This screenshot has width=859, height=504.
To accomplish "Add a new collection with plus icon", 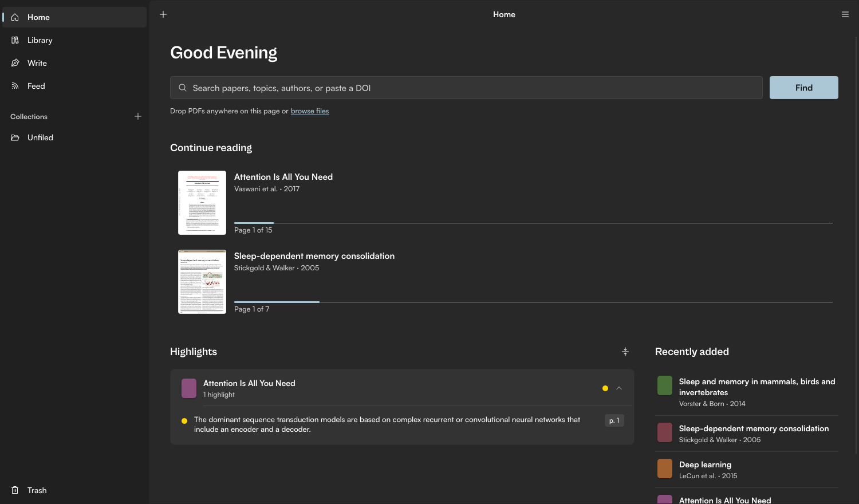I will point(138,116).
